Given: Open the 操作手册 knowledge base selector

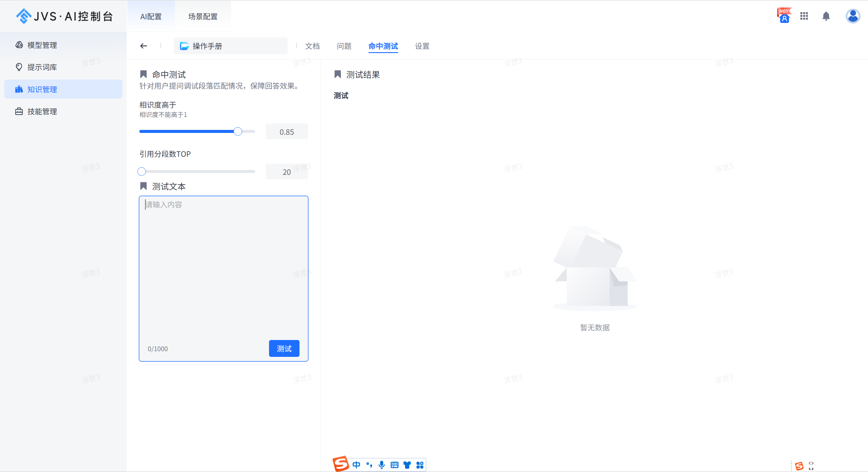Looking at the screenshot, I should tap(230, 46).
